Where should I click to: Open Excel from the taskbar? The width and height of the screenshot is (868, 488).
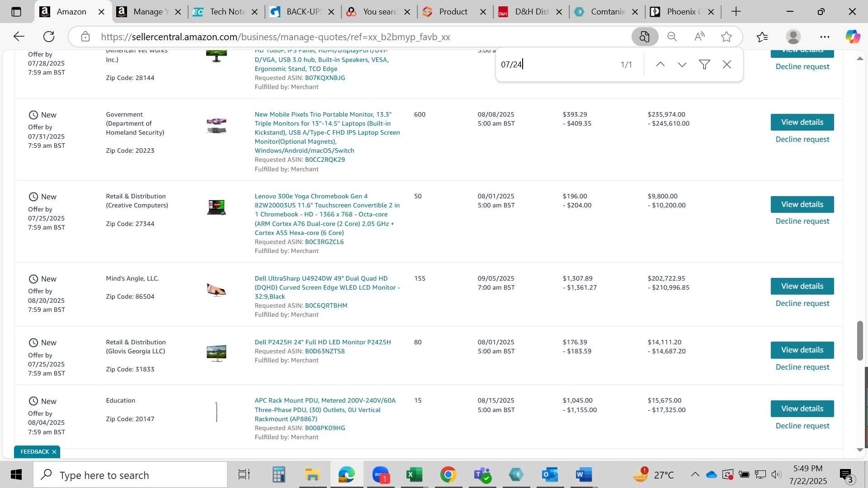pos(414,475)
